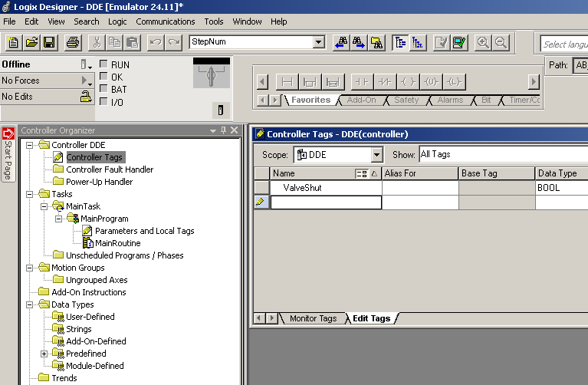Screen dimensions: 588x385
Task: Undo the last action
Action: click(x=156, y=42)
